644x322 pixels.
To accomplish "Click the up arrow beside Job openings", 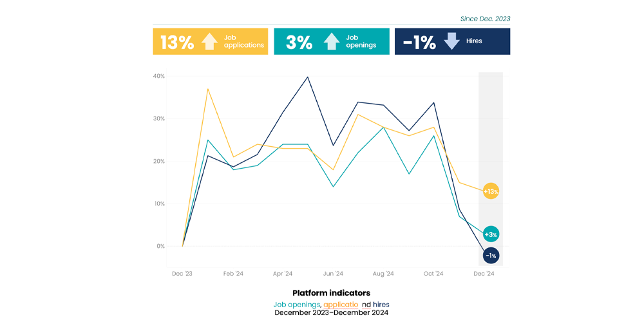I will [331, 42].
